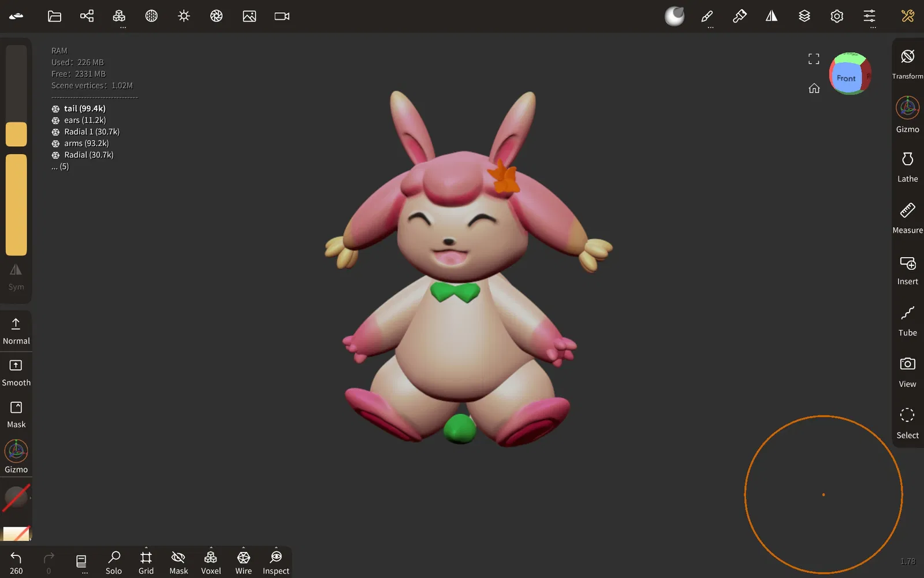This screenshot has height=578, width=924.
Task: Toggle Wire wireframe display
Action: pos(244,562)
